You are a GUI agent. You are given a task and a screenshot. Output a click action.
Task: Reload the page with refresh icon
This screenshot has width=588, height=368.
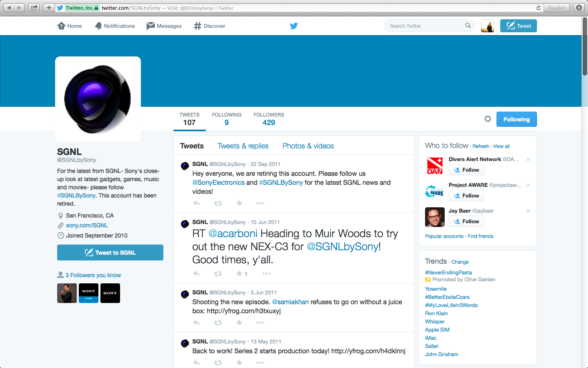click(539, 8)
